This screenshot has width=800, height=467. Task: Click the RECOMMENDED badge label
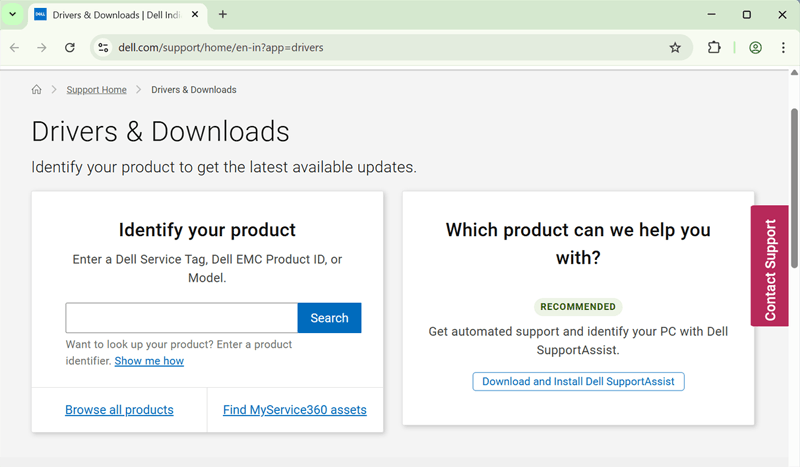click(x=578, y=307)
